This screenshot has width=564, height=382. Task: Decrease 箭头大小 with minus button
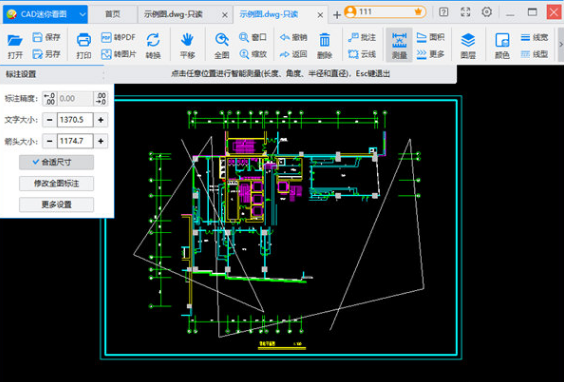50,141
